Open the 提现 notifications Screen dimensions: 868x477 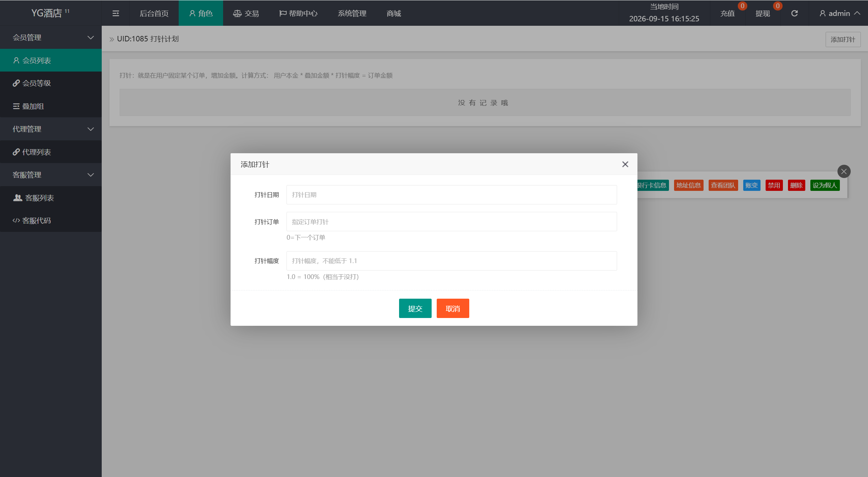(763, 13)
